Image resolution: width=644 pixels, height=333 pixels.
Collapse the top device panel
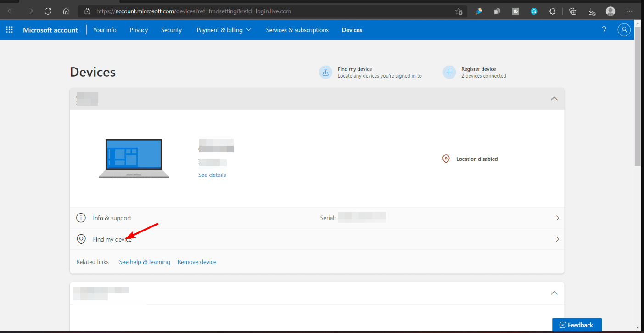click(554, 98)
